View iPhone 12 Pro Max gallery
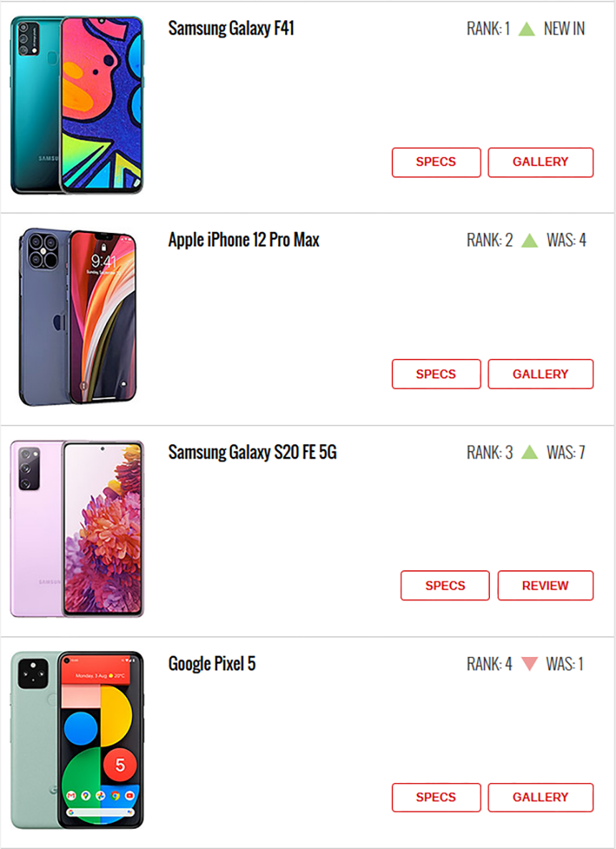Screen dimensions: 616x849 (540, 374)
